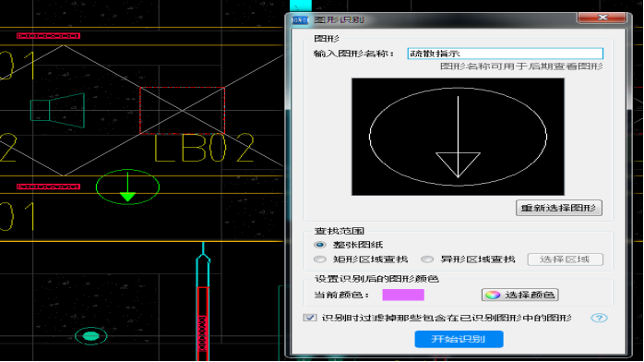Choose the 矩形区域查找 radio option
The image size is (644, 362).
click(x=320, y=259)
